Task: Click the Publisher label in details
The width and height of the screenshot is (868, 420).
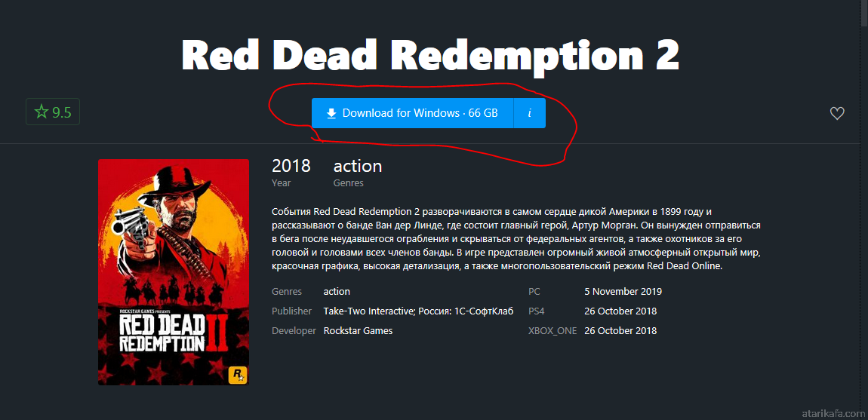Action: pyautogui.click(x=292, y=311)
